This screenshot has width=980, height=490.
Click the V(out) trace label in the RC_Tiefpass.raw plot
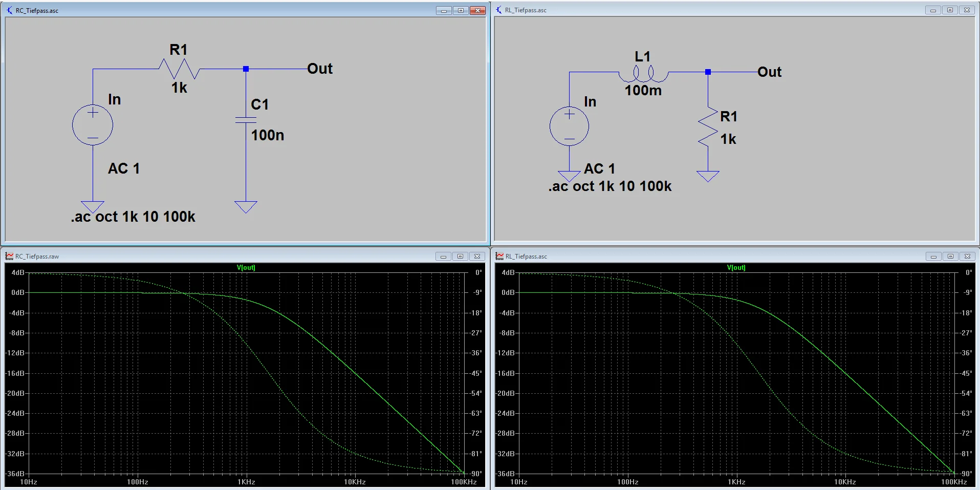point(246,267)
